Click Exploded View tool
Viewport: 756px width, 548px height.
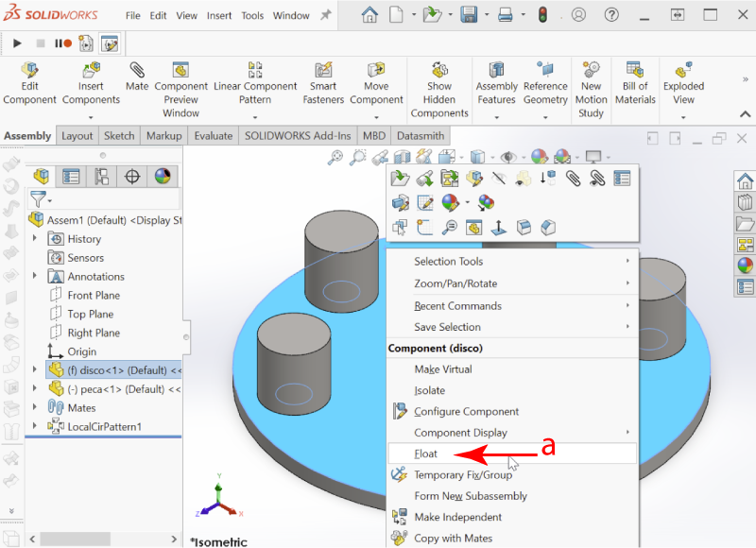[683, 83]
